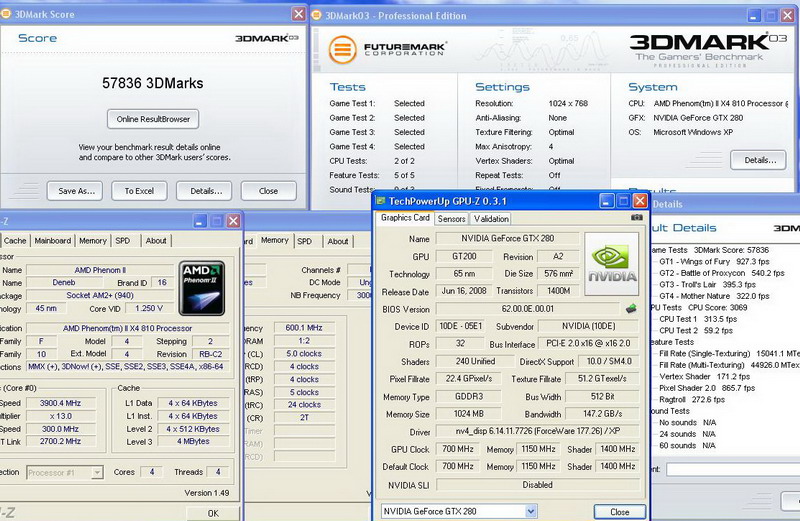Click the NVIDIA logo in GPU-Z

tap(612, 264)
